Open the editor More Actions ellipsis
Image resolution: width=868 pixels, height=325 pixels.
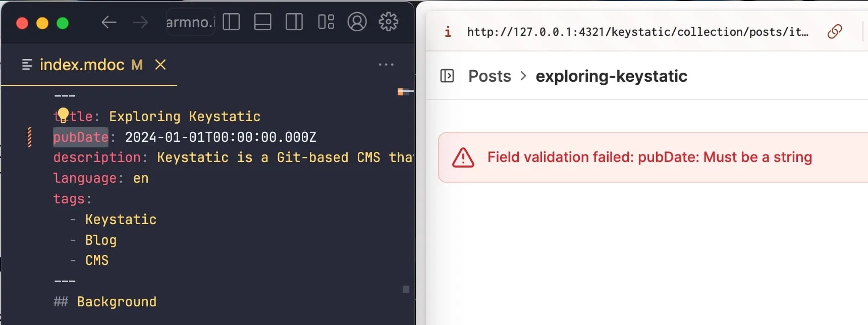pos(386,65)
